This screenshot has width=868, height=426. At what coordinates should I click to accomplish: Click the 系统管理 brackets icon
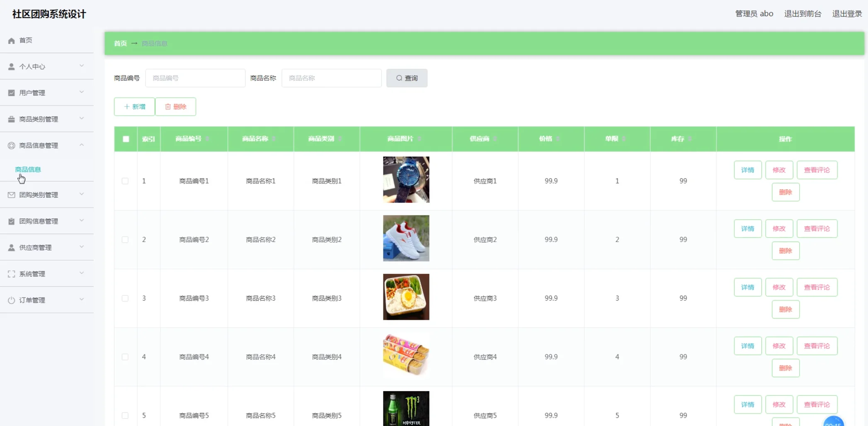click(x=11, y=274)
